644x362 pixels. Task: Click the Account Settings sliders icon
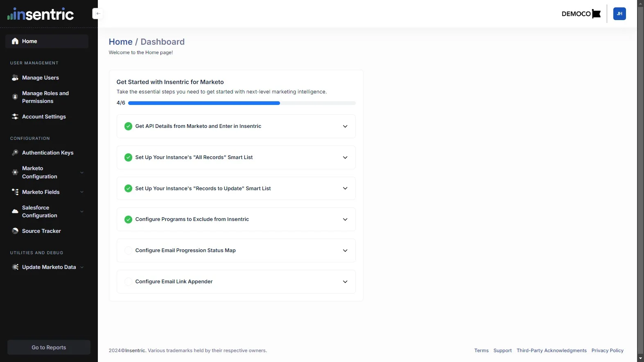[x=15, y=116]
